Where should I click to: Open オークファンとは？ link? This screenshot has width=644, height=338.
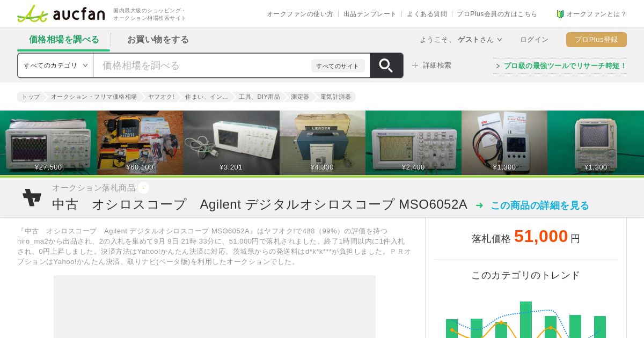(x=596, y=14)
